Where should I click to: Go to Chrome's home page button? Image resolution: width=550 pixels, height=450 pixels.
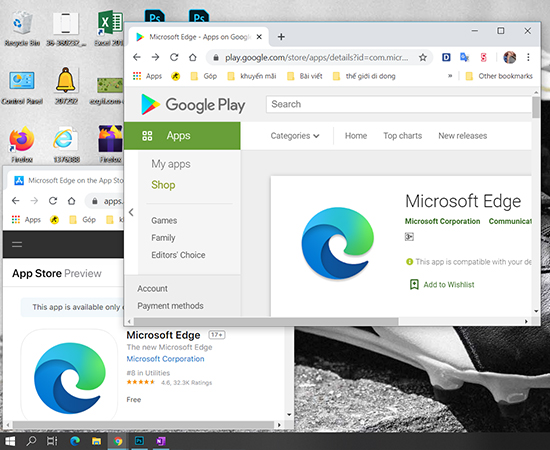click(193, 57)
